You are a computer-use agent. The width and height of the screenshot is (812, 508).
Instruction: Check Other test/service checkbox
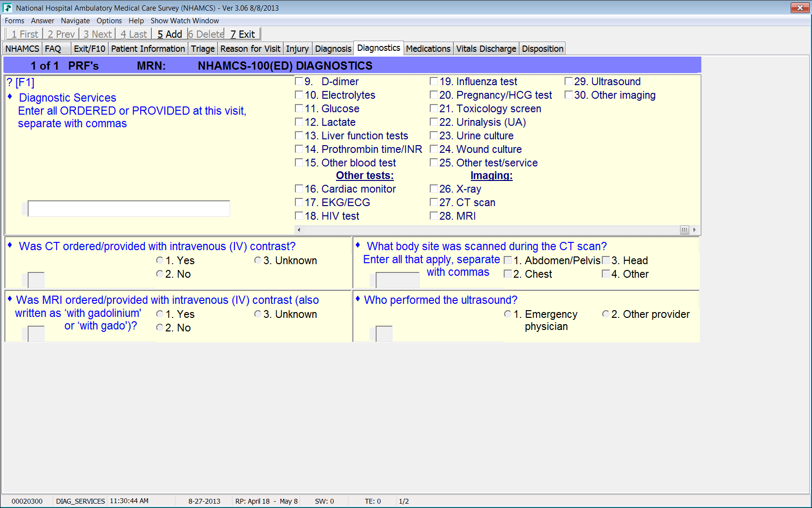pos(434,163)
